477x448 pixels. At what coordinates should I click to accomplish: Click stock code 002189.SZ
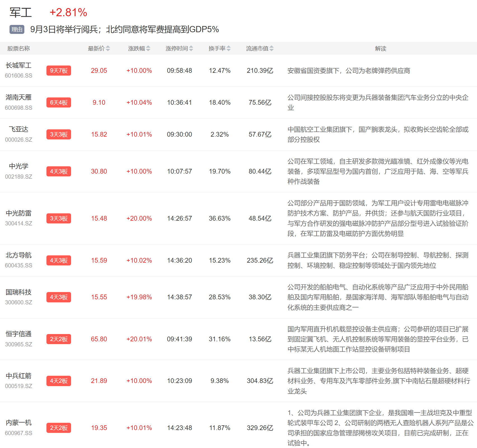click(18, 177)
